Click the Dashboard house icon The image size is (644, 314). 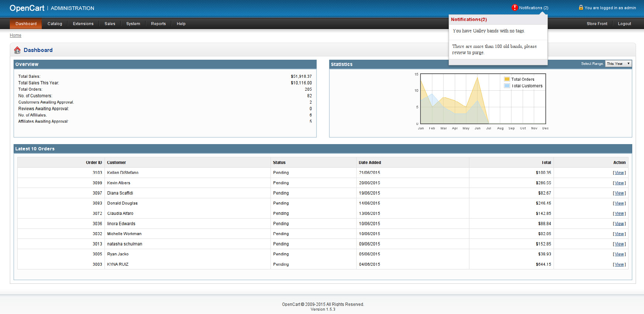point(17,50)
